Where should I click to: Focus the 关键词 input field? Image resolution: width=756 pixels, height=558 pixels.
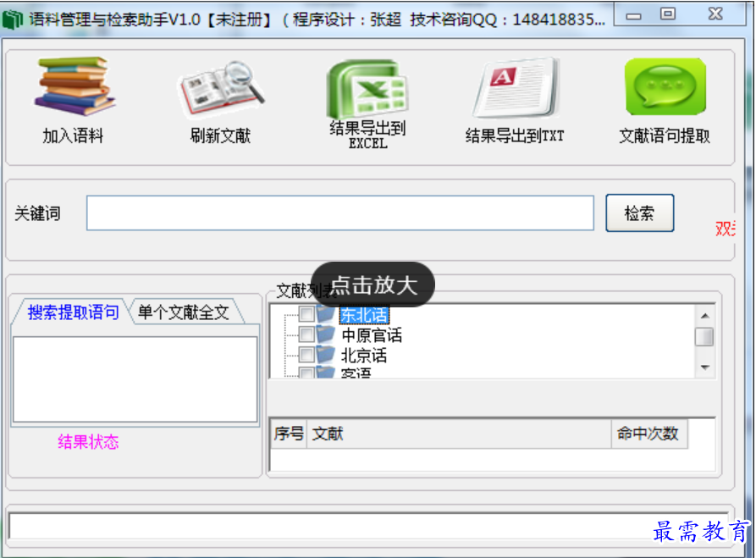(340, 213)
